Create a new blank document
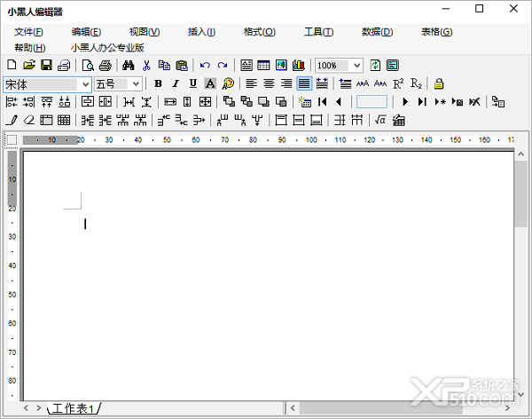532x419 pixels. click(12, 65)
